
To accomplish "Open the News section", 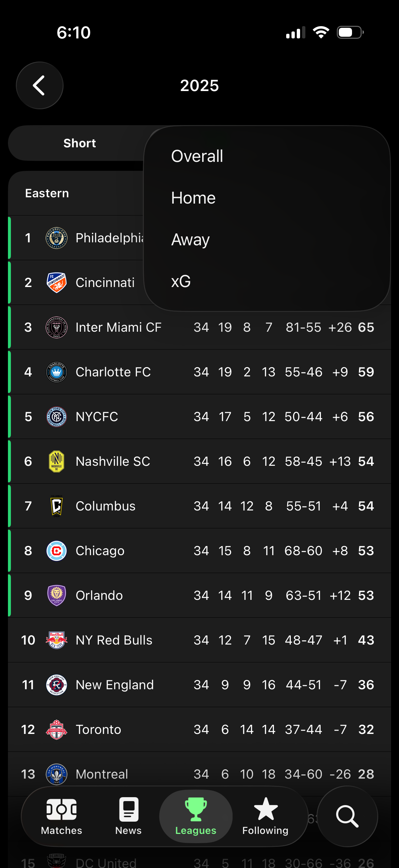I will pos(128,817).
